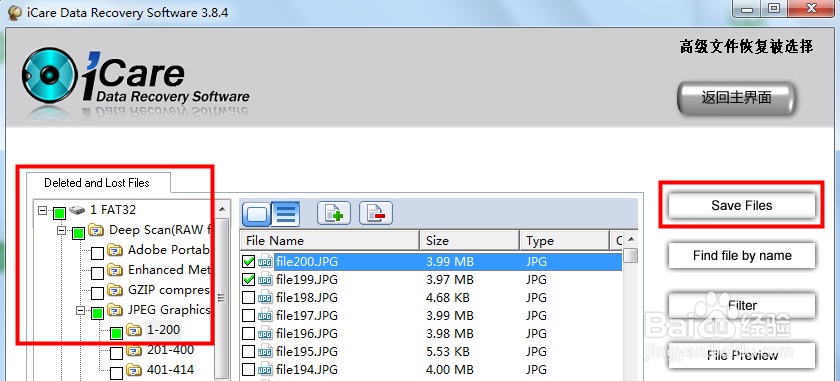This screenshot has height=381, width=840.
Task: Switch to large icon view mode
Action: tap(257, 214)
